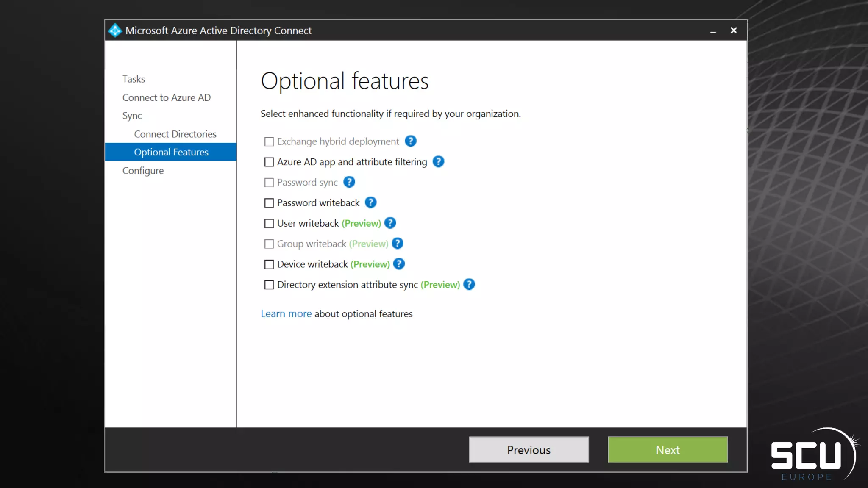Click Group writeback help question icon
Screen dimensions: 868x488
click(x=397, y=244)
